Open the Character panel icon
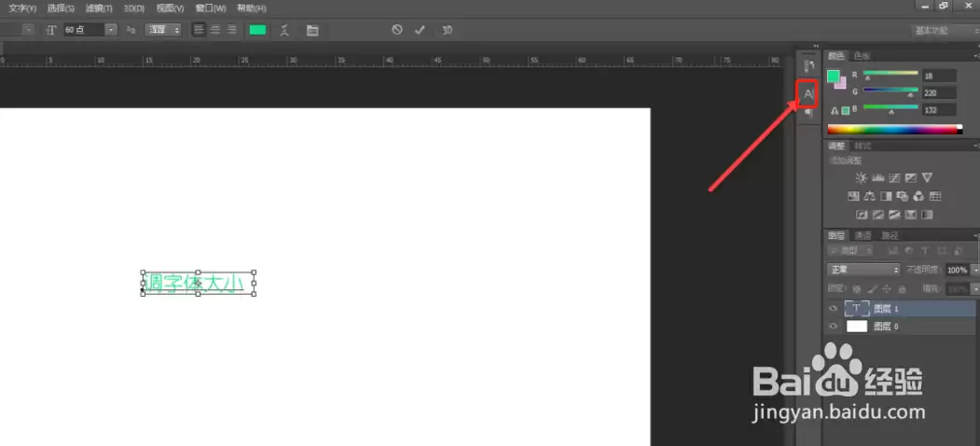Viewport: 980px width, 446px height. 808,94
